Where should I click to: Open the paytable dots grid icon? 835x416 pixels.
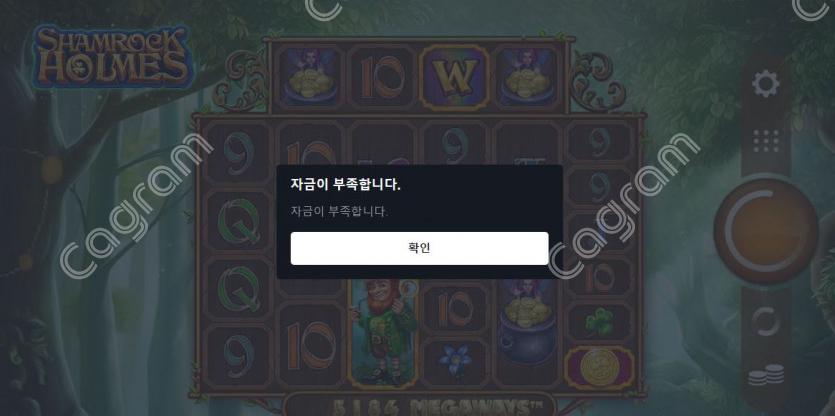(x=766, y=141)
